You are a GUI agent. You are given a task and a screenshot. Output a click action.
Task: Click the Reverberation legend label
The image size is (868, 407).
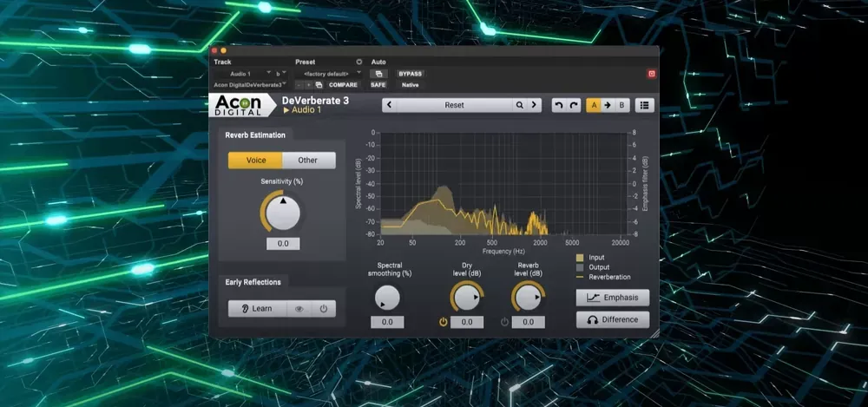(609, 277)
